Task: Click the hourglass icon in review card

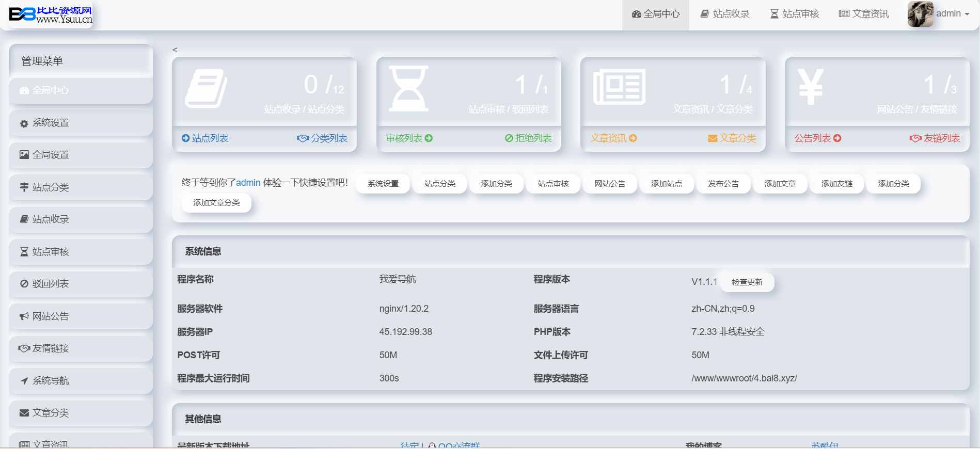Action: tap(408, 88)
